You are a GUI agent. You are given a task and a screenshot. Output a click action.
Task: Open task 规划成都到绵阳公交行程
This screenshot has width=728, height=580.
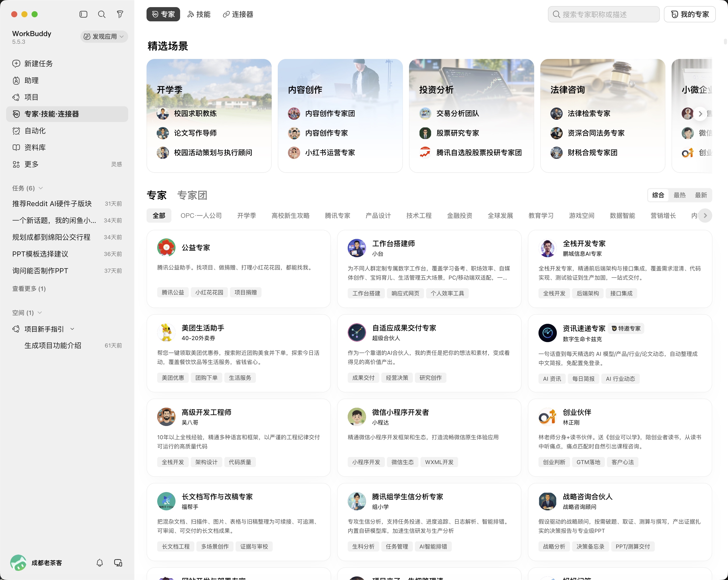click(67, 237)
